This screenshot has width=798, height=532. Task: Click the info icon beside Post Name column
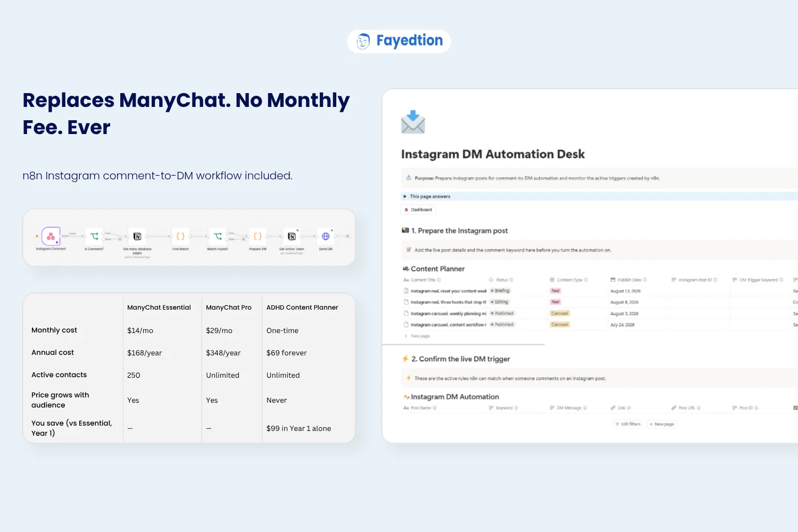click(x=435, y=408)
